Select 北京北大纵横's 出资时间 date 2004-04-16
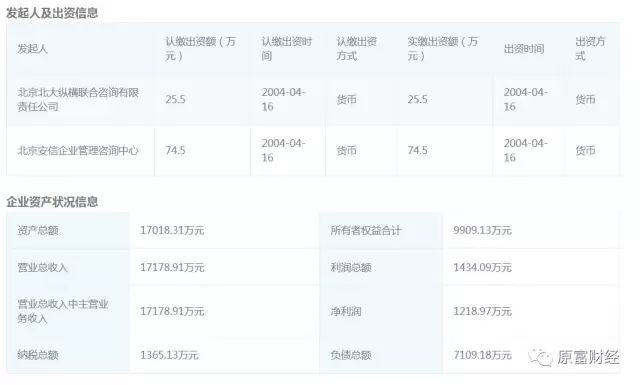This screenshot has width=640, height=385. click(526, 100)
